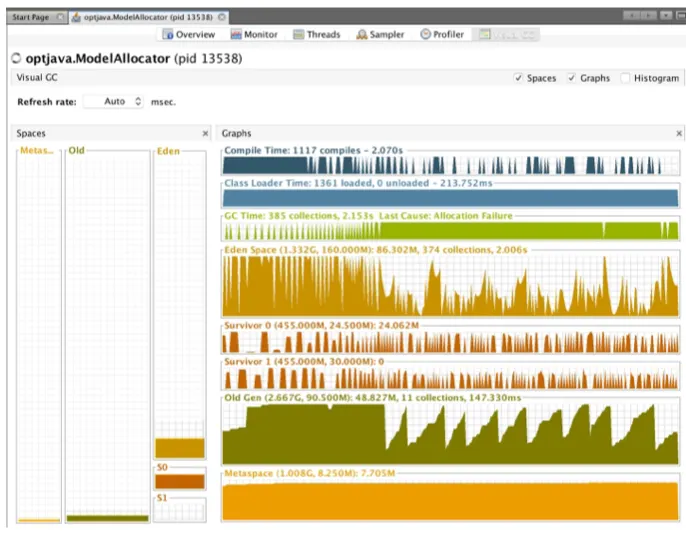Switch to the Monitor tab

[x=254, y=35]
